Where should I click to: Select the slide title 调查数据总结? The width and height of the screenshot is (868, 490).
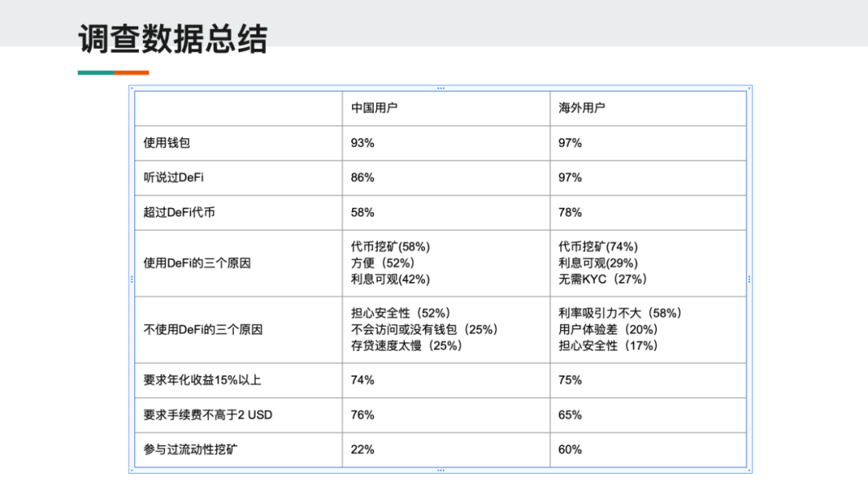tap(173, 39)
